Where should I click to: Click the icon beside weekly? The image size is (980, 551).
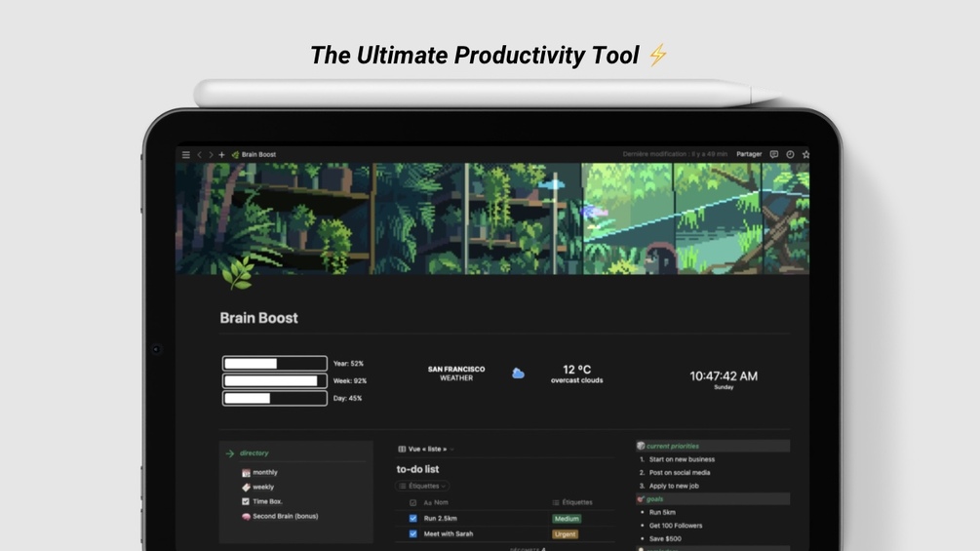click(x=246, y=488)
